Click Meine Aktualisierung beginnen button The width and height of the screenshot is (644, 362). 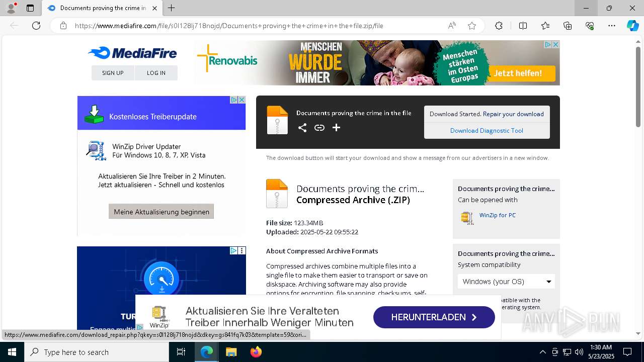162,212
